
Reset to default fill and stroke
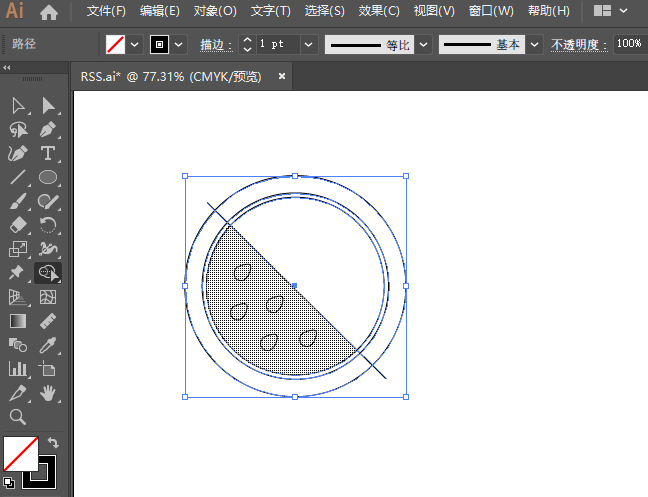[9, 482]
